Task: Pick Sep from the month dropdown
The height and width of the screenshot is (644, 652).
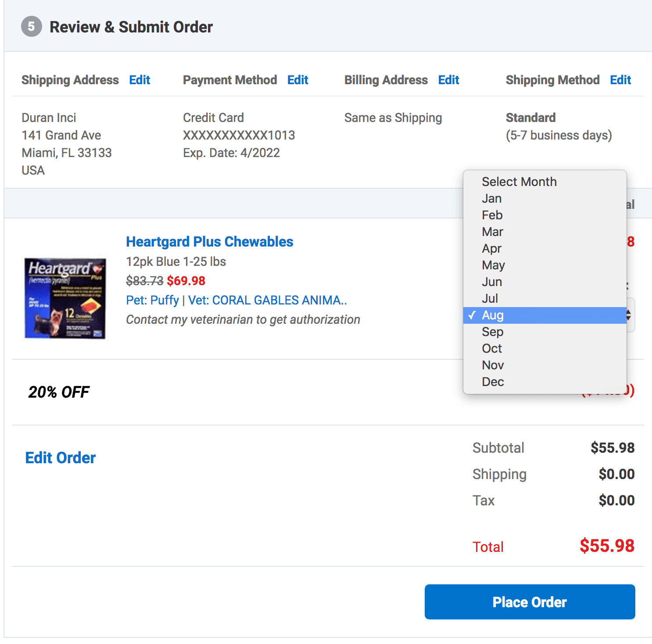Action: tap(545, 332)
